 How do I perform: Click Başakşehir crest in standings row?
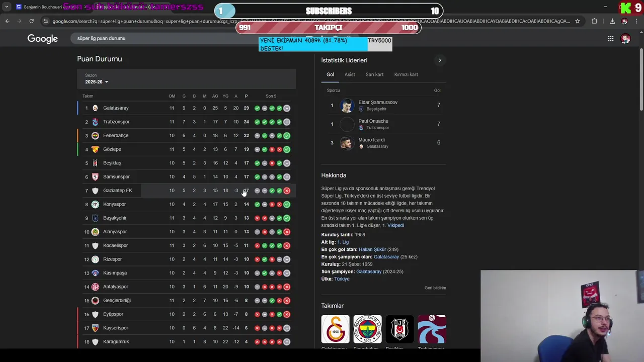[95, 218]
